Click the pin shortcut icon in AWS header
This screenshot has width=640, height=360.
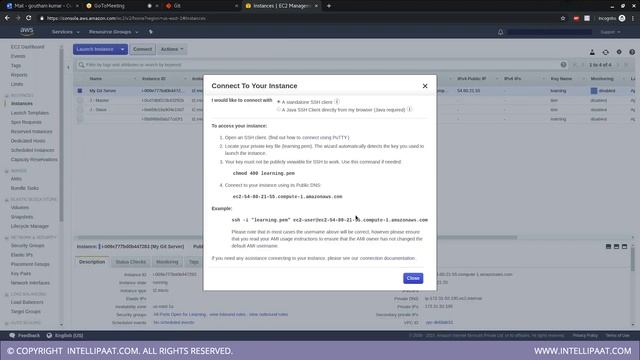tap(151, 32)
